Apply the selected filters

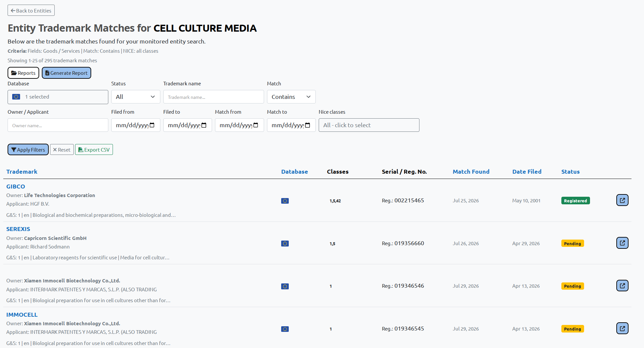(x=28, y=150)
